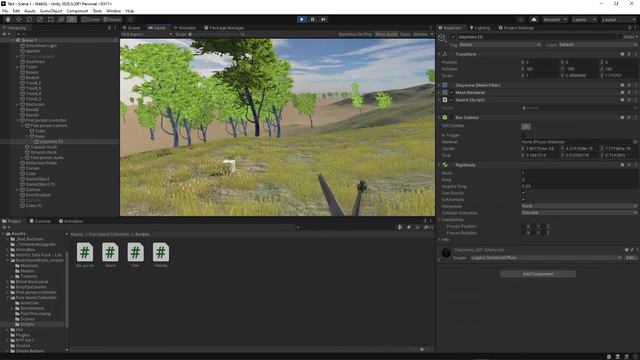Select the Scale tool in toolbar
This screenshot has height=360, width=640.
(40, 19)
